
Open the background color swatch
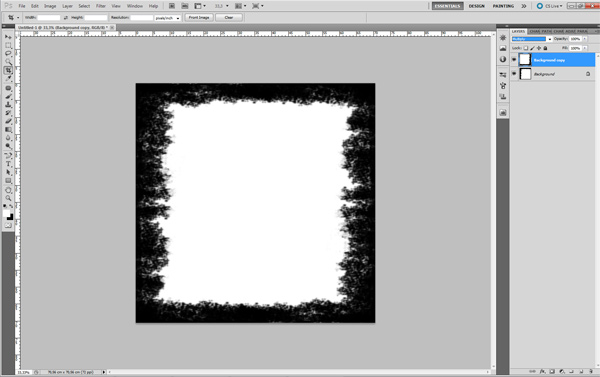point(10,217)
